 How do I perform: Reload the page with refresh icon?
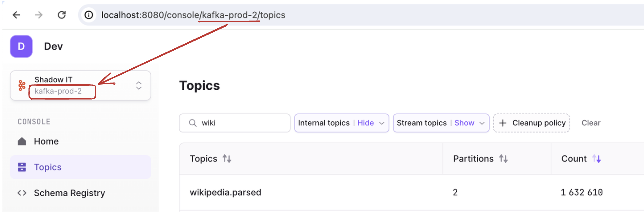coord(62,15)
